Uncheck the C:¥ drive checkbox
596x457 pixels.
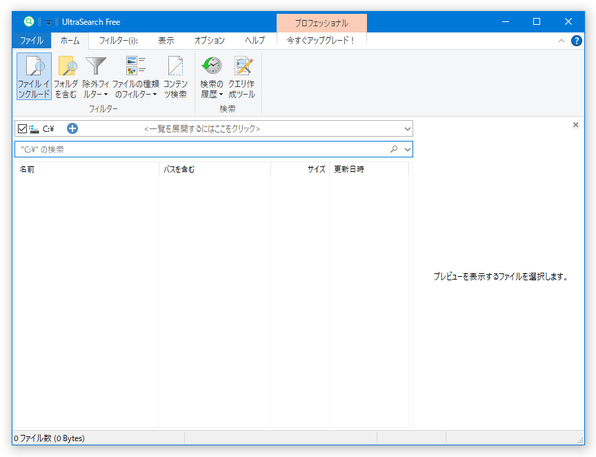[22, 129]
